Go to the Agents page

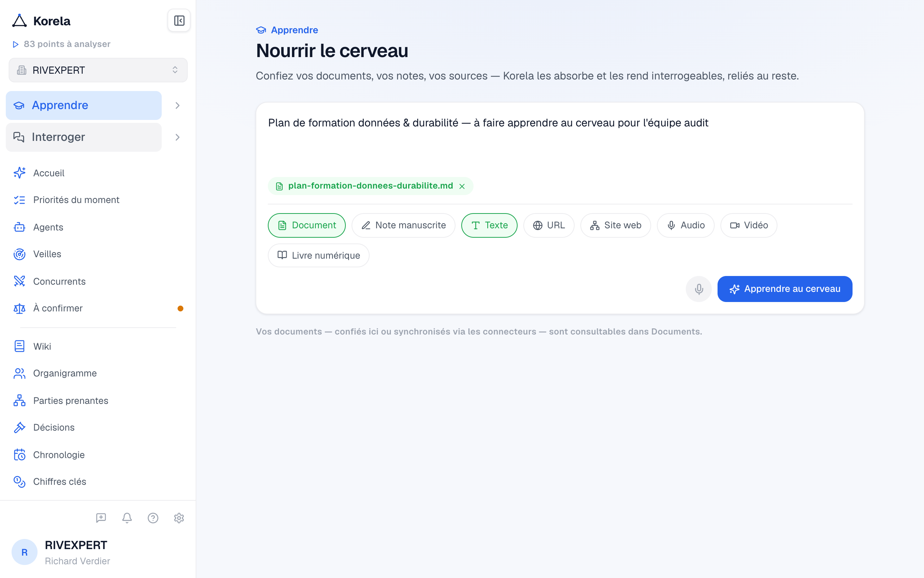tap(48, 228)
